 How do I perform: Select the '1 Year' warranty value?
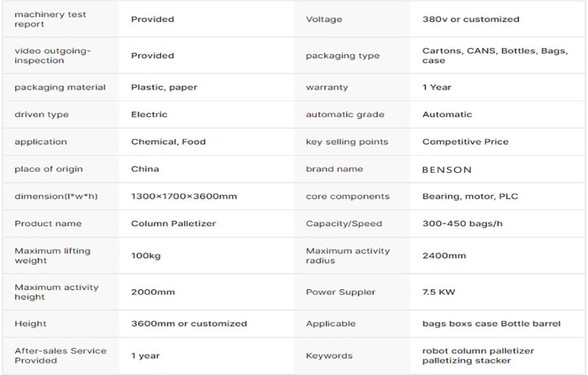tap(436, 87)
